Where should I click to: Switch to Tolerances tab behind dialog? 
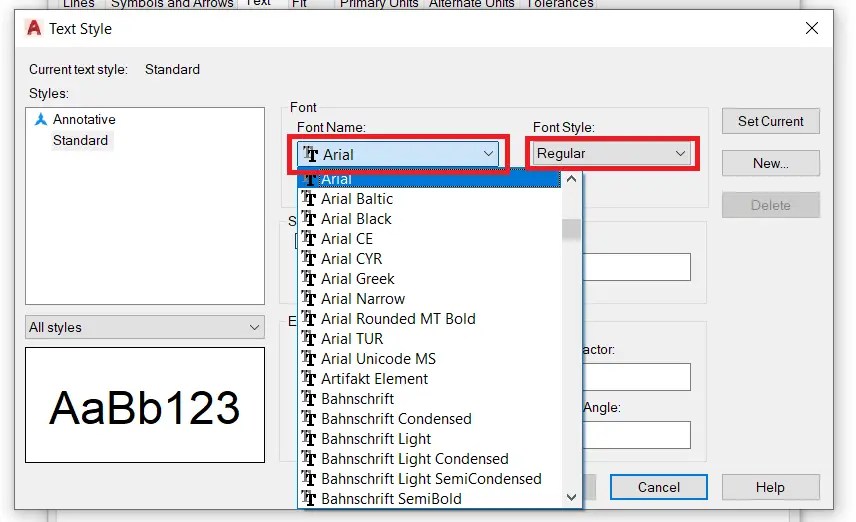click(x=561, y=4)
